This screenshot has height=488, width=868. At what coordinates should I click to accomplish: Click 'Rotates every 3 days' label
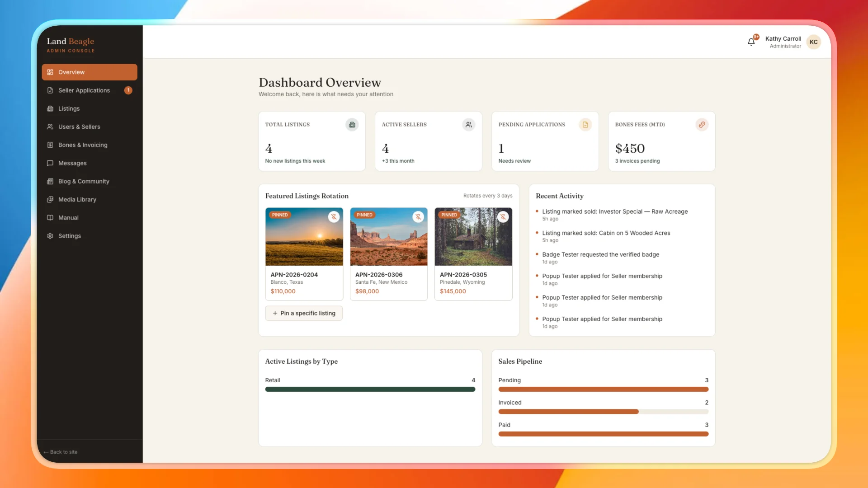coord(488,196)
